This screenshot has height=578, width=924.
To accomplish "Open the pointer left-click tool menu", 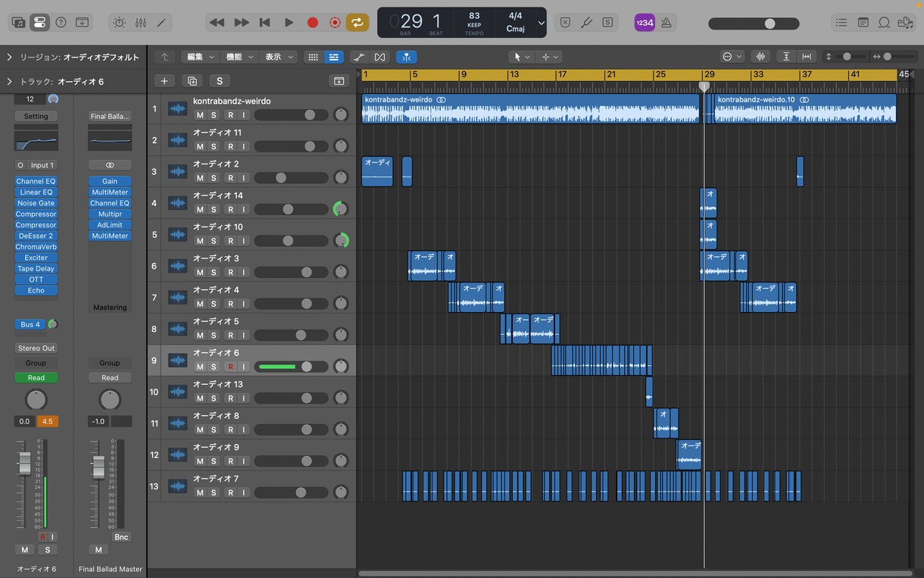I will [521, 57].
